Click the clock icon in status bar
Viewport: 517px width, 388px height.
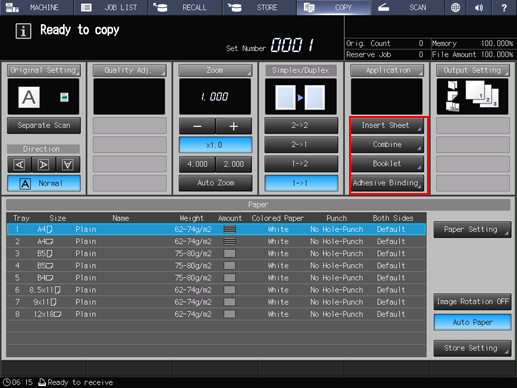[x=6, y=382]
